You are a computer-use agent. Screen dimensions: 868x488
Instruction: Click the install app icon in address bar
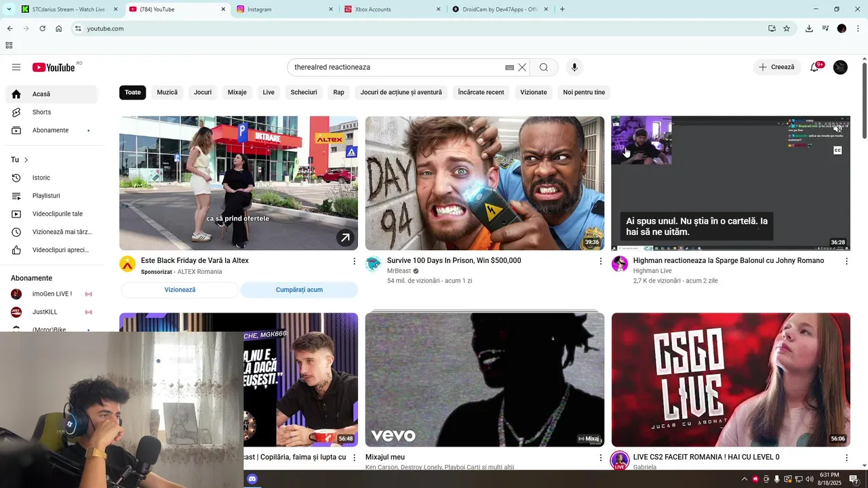[x=772, y=28]
